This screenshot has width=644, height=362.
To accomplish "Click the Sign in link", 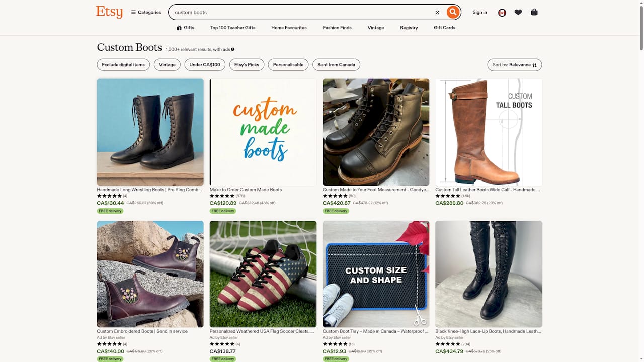I will click(x=479, y=12).
